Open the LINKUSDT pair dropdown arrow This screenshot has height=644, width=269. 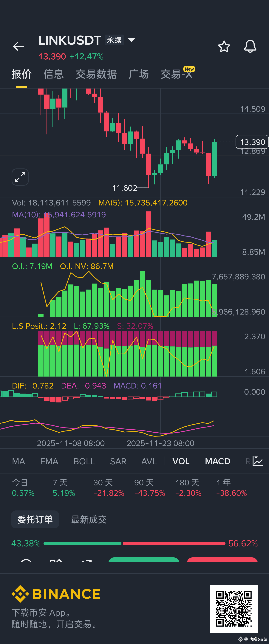(x=132, y=40)
